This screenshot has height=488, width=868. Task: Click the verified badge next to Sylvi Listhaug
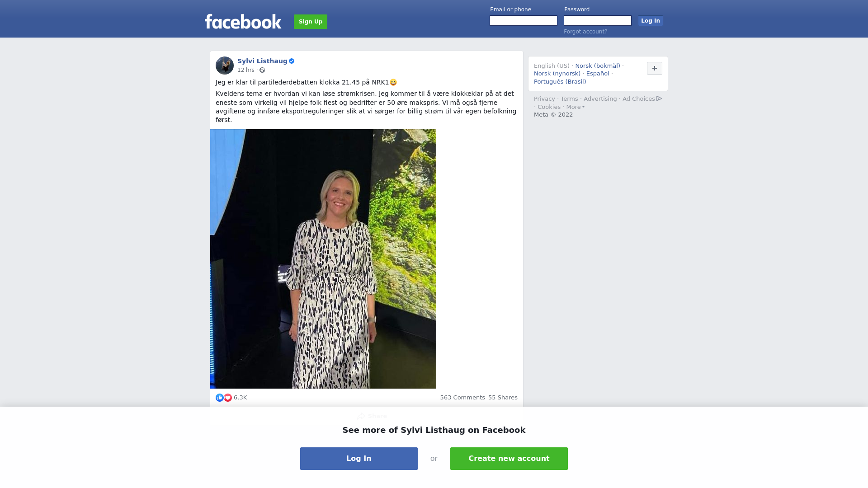[x=292, y=61]
